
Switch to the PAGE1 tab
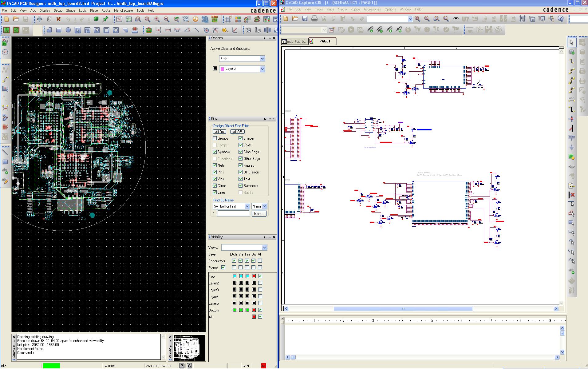click(324, 41)
